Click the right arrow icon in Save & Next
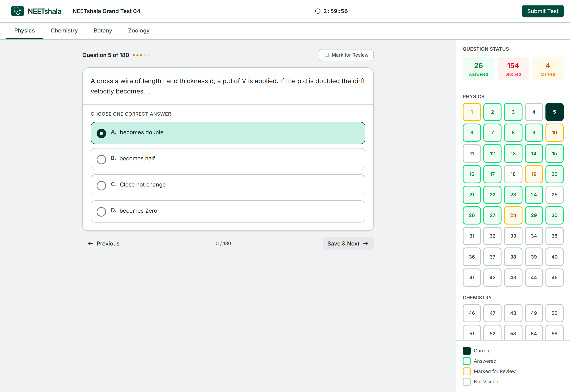This screenshot has width=570, height=392. 366,243
